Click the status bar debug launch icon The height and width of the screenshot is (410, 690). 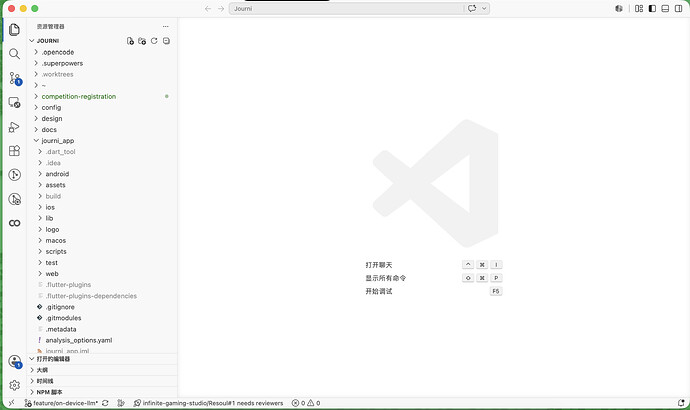[121, 403]
